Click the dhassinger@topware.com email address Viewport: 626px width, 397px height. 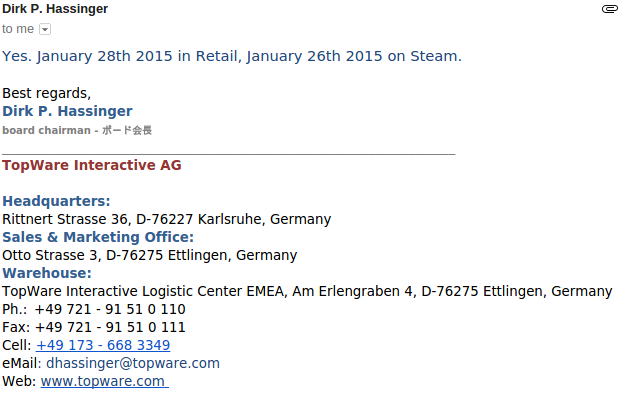(133, 363)
